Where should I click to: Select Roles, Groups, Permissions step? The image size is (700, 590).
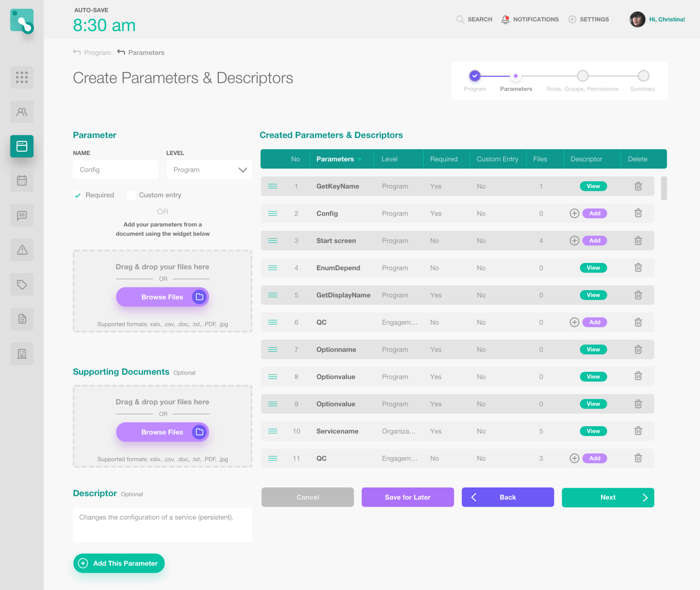(x=583, y=76)
